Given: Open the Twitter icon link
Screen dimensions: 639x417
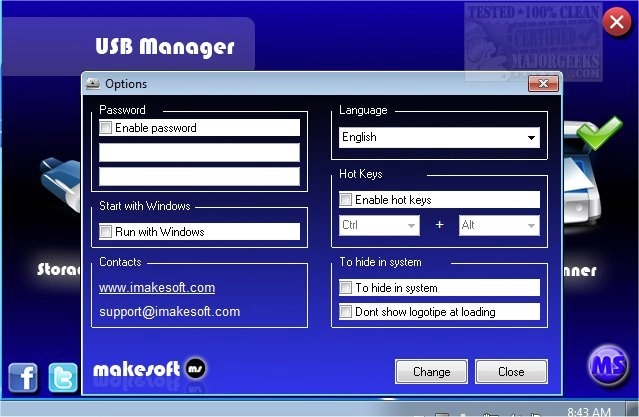Looking at the screenshot, I should (x=63, y=377).
